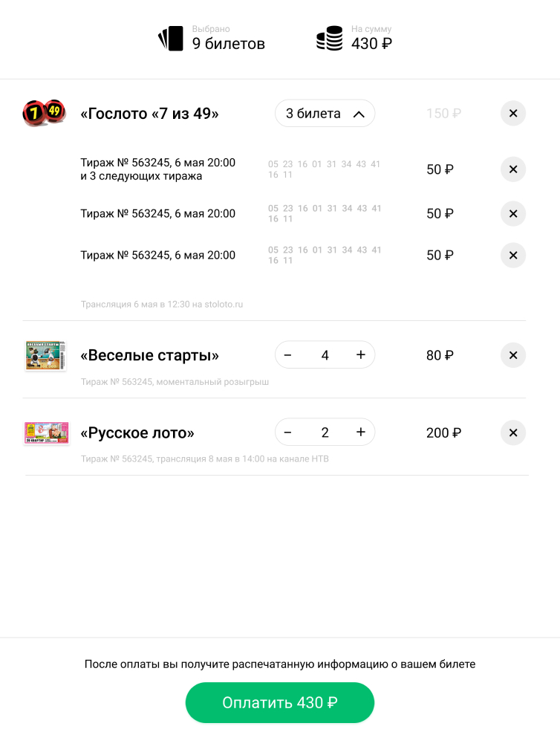This screenshot has width=560, height=755.
Task: Click the «Веселые старты» quantity value 4
Action: point(325,355)
